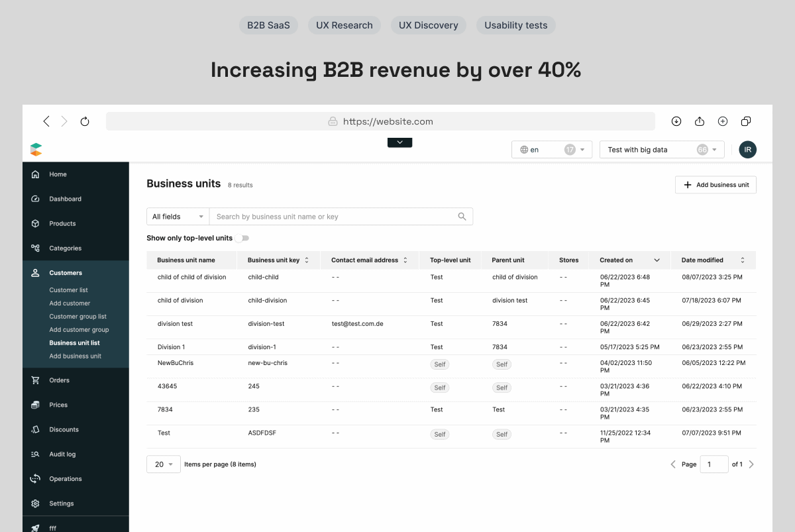This screenshot has height=532, width=795.
Task: Click the 'ASDFDSF' key cell
Action: pyautogui.click(x=262, y=433)
